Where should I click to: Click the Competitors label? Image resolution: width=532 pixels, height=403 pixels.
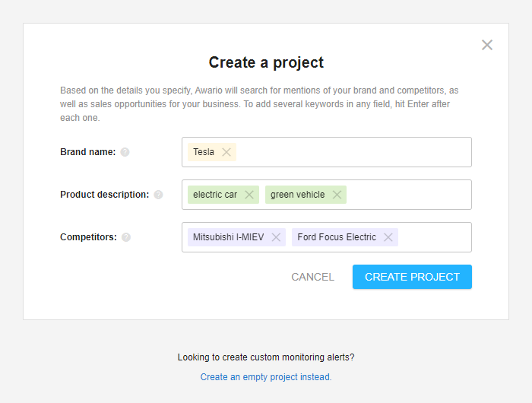coord(88,237)
